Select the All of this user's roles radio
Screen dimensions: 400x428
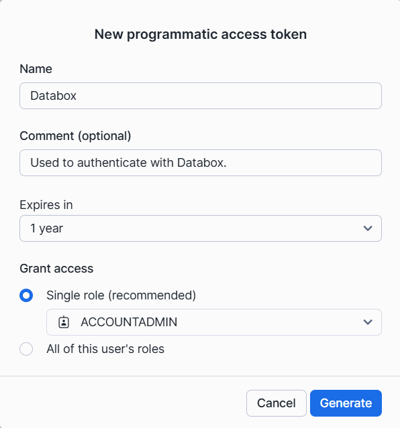(26, 349)
